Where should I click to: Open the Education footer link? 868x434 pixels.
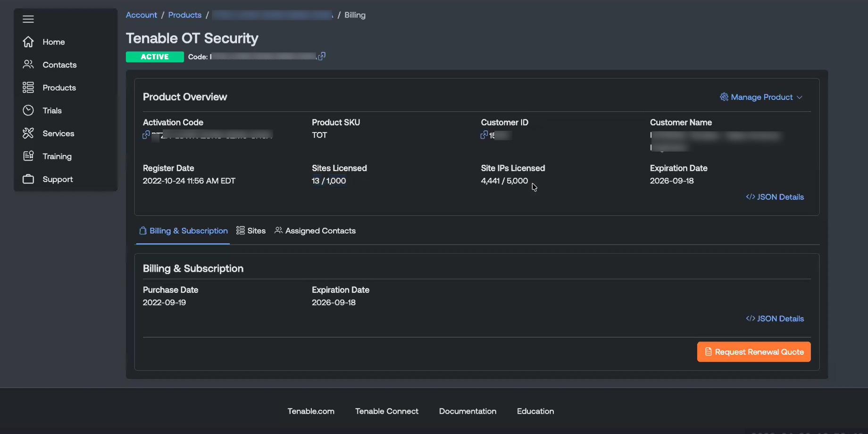[x=535, y=411]
